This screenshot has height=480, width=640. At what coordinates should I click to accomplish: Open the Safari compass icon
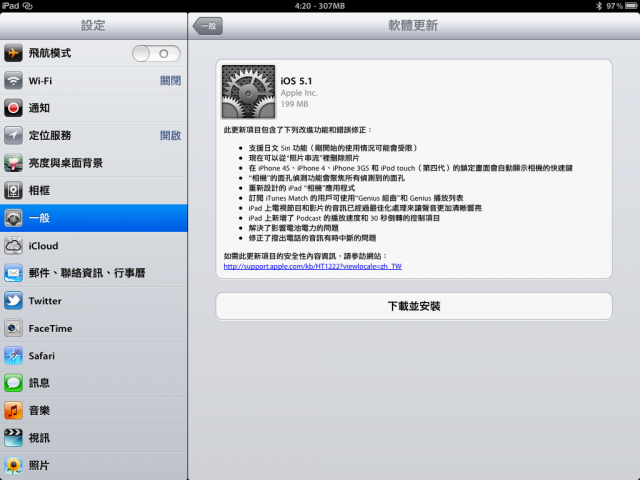click(13, 356)
